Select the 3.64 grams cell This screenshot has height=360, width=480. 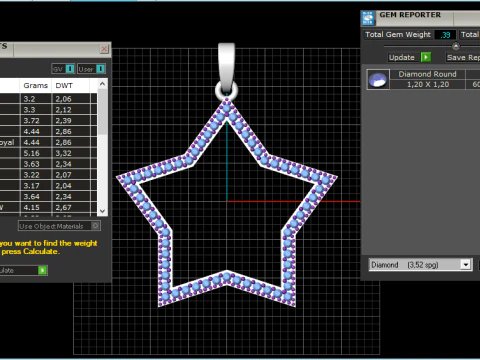point(36,196)
